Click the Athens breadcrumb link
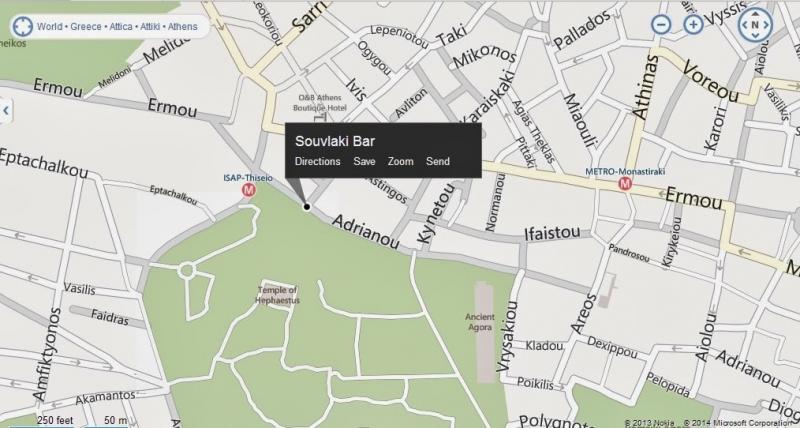Screen dimensions: 800x428 (183, 27)
